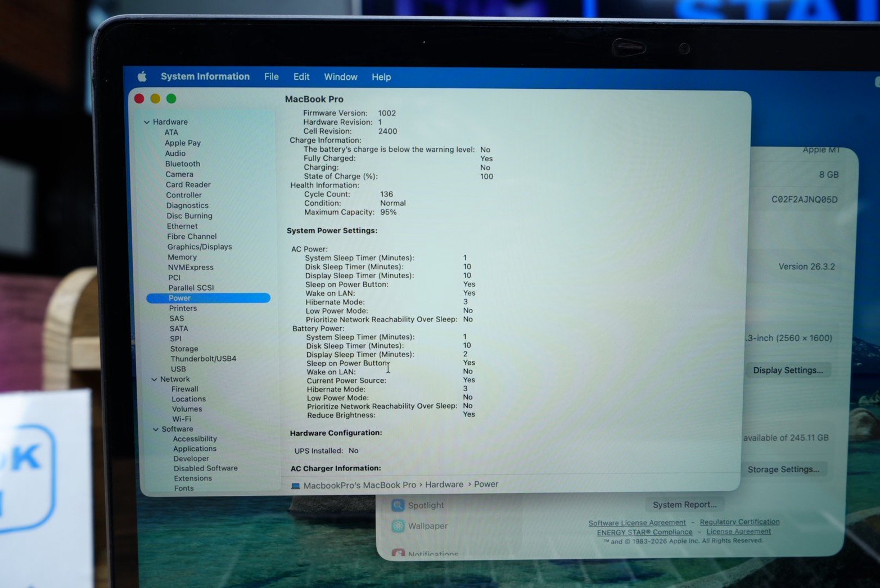This screenshot has width=880, height=588.
Task: Collapse the Software tree section
Action: (x=156, y=429)
